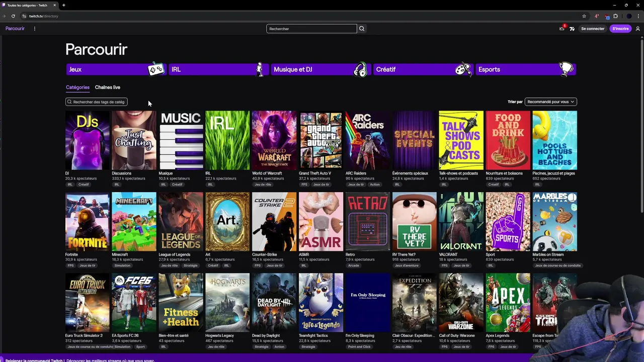
Task: Open the Food and Drink thumbnail
Action: click(508, 140)
